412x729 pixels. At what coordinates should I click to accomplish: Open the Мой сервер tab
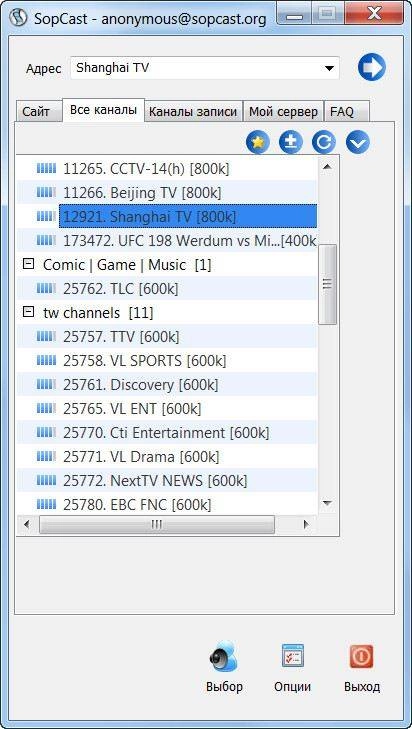(283, 112)
